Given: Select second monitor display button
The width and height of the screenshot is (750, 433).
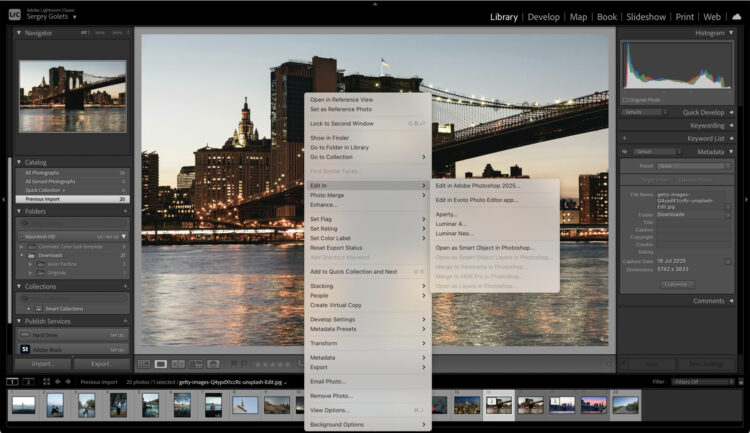Looking at the screenshot, I should (27, 381).
